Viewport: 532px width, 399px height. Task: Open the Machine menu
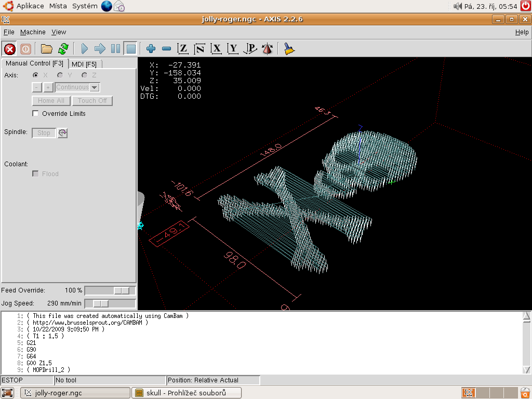tap(33, 32)
